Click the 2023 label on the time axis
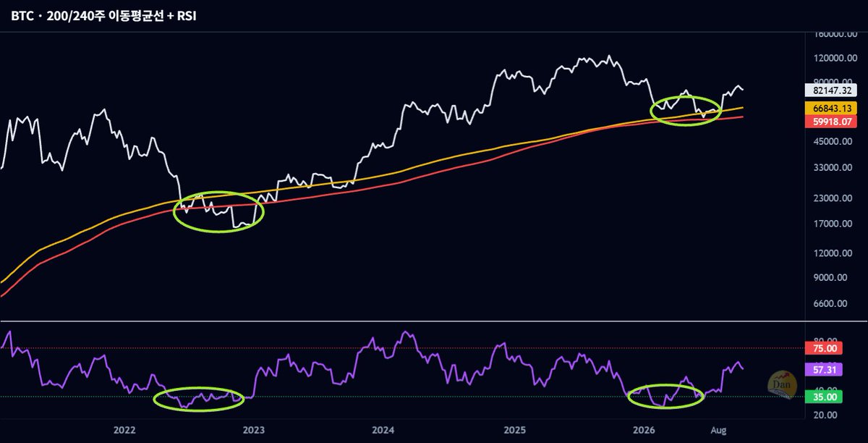The height and width of the screenshot is (443, 868). pos(253,430)
